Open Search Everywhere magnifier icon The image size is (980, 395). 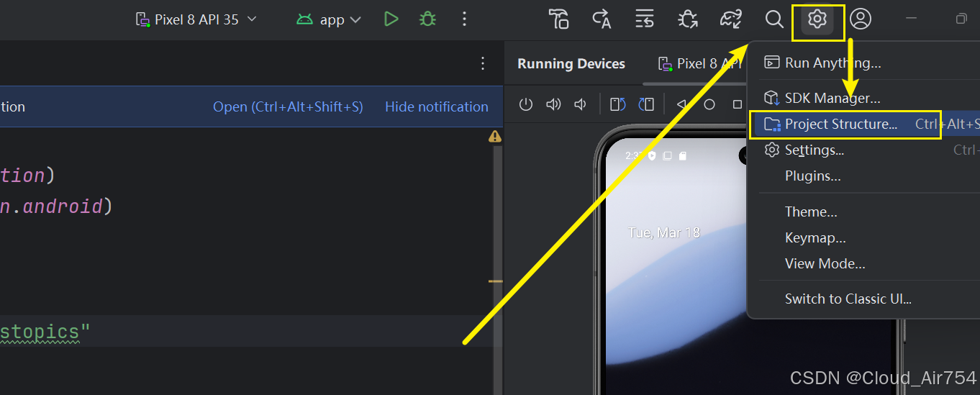(774, 19)
